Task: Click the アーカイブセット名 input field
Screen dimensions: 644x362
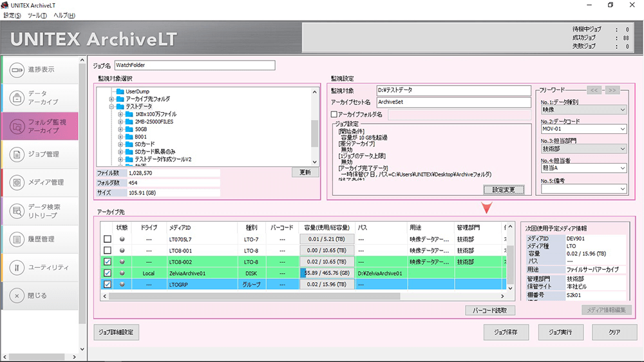Action: (x=454, y=102)
